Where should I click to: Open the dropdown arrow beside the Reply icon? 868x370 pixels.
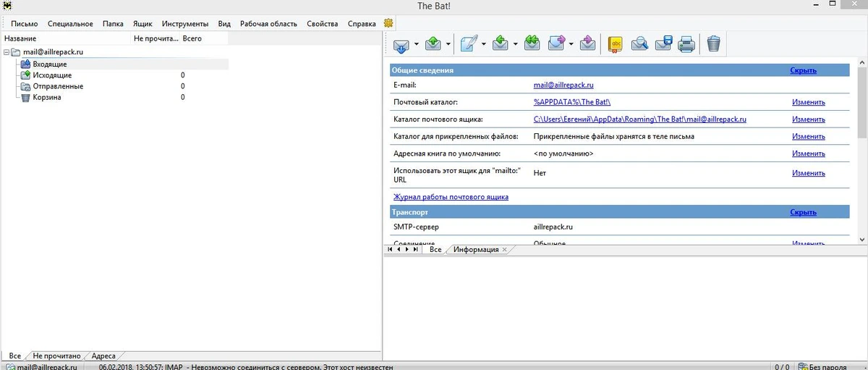[x=516, y=45]
